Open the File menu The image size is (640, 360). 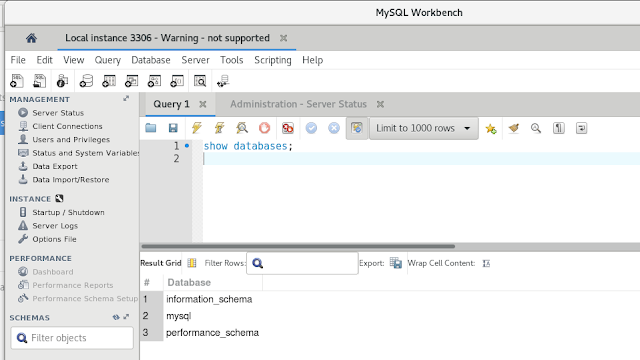point(18,60)
